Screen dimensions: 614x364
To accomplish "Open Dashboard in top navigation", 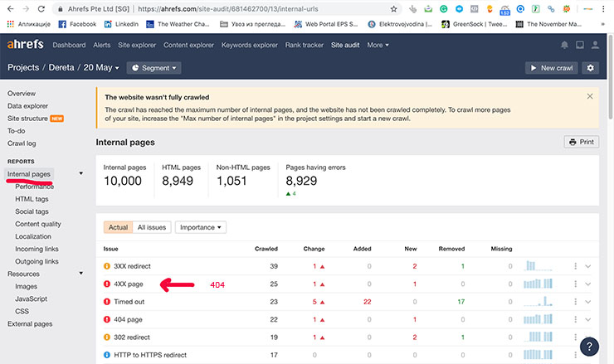I will [69, 45].
